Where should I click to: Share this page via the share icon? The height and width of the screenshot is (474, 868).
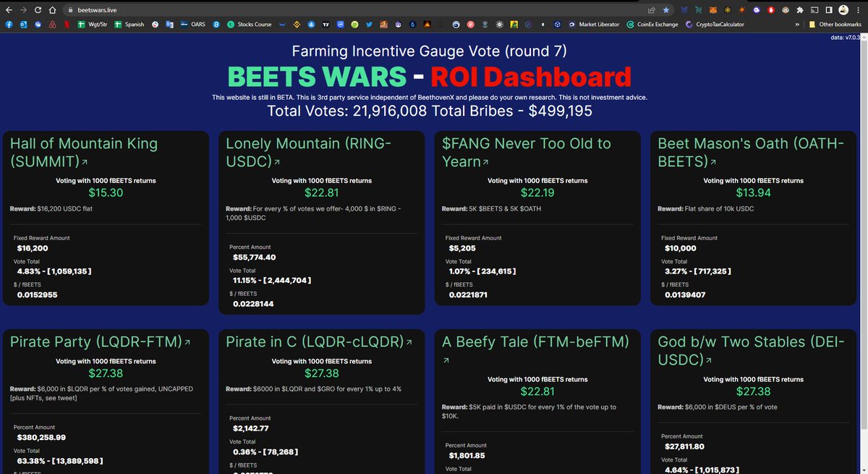click(x=651, y=10)
